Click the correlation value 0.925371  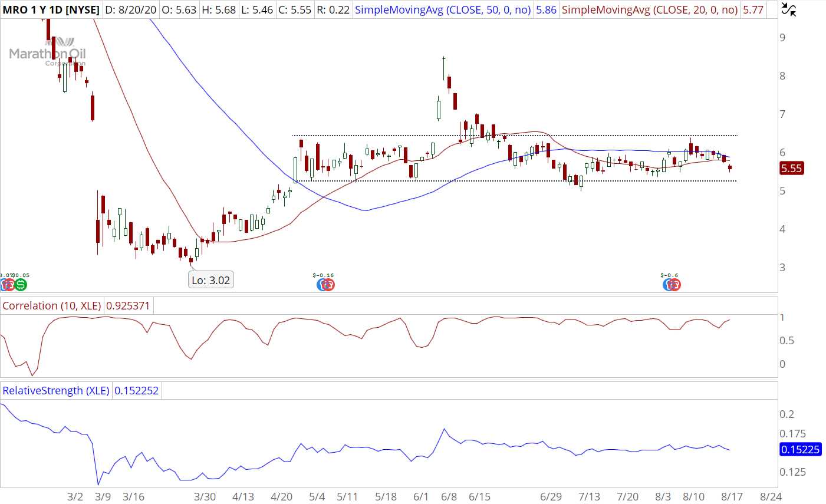click(128, 306)
